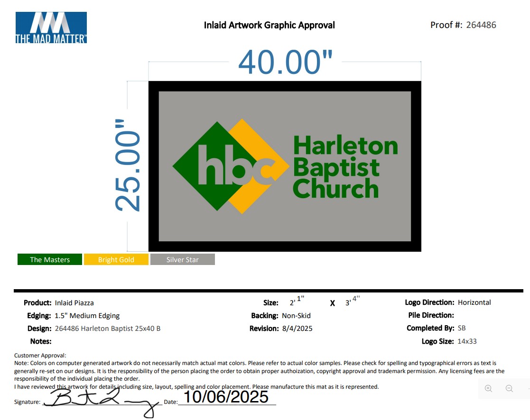The image size is (530, 420).
Task: Select the Silver Star color swatch
Action: (183, 260)
